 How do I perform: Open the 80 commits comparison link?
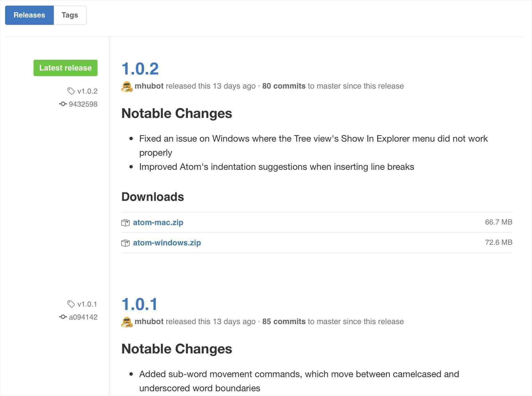pyautogui.click(x=284, y=86)
